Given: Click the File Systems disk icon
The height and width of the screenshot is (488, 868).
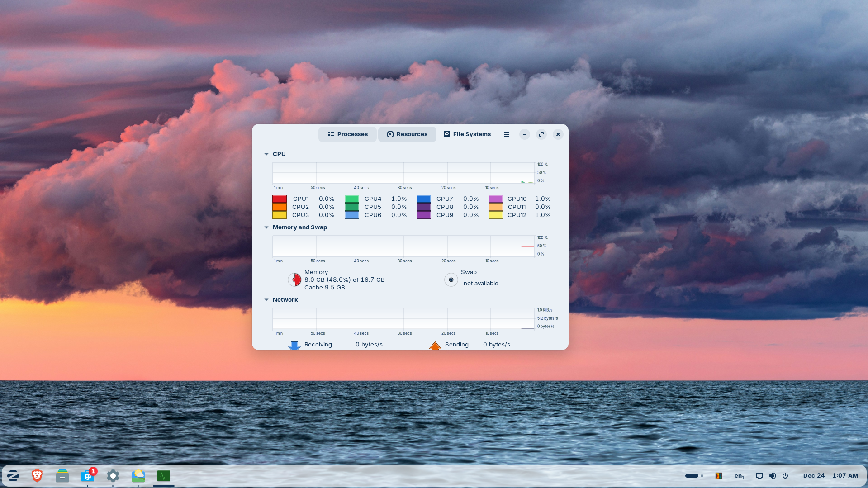Looking at the screenshot, I should pos(446,134).
